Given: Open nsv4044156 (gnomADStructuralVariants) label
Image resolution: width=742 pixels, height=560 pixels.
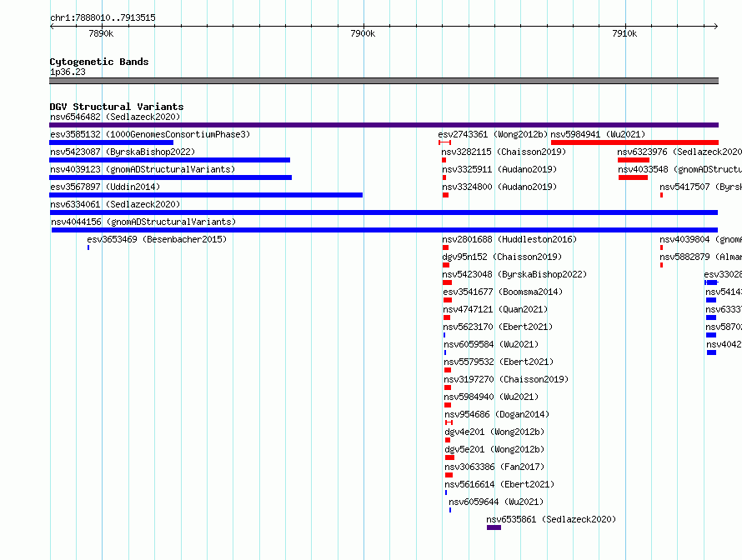Looking at the screenshot, I should (x=143, y=222).
